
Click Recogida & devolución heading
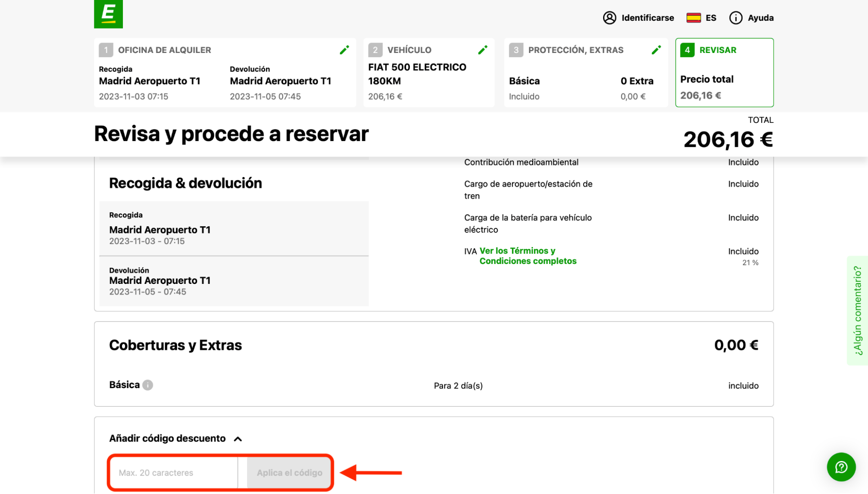pyautogui.click(x=185, y=183)
